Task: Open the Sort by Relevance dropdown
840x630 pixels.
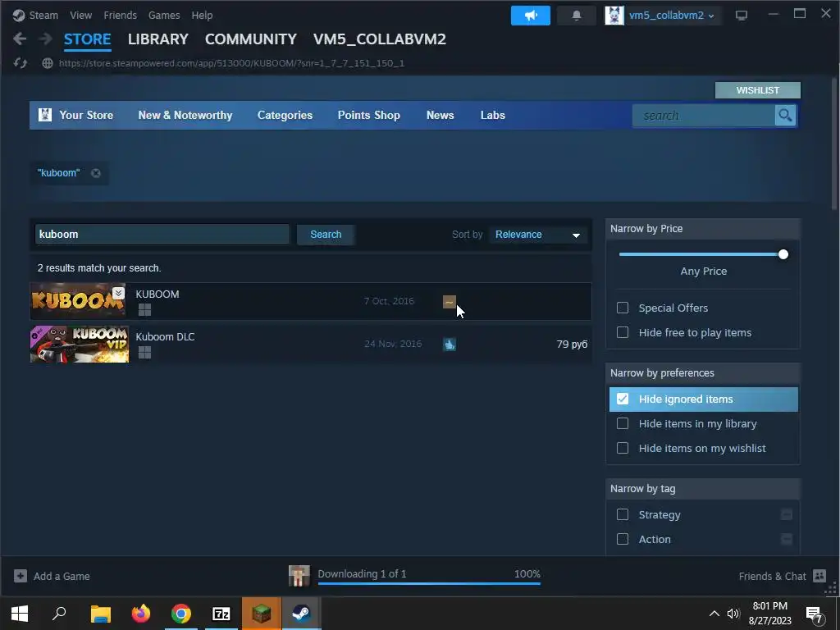Action: 538,235
